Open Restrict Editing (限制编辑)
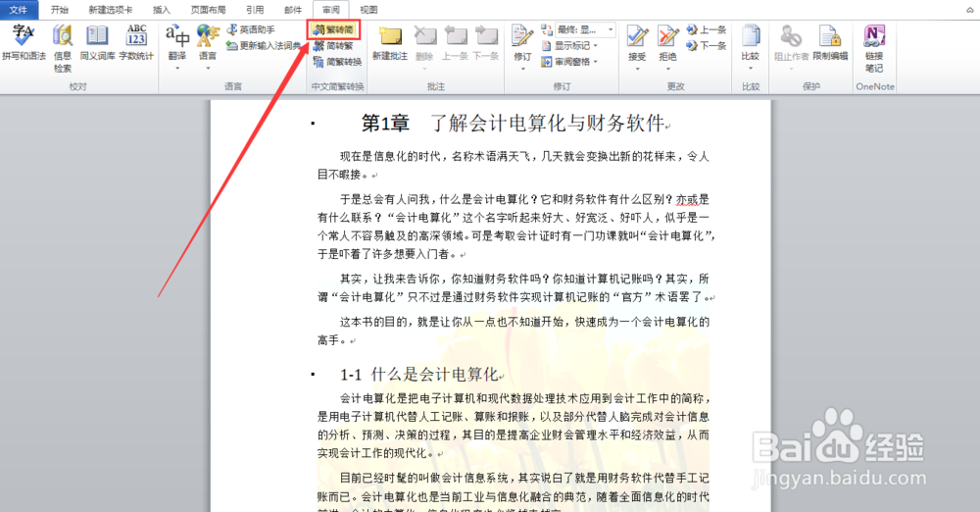 (x=831, y=42)
